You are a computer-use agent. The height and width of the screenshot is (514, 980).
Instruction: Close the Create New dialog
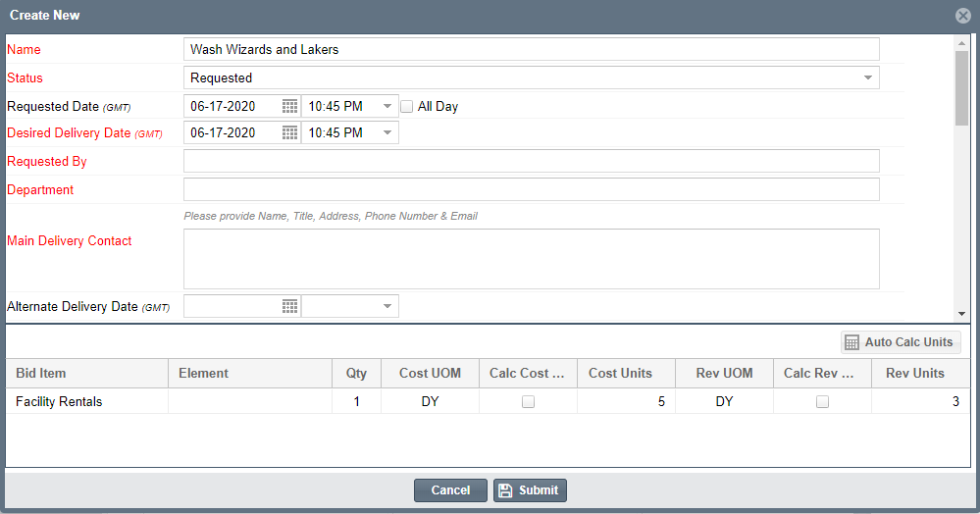[963, 16]
